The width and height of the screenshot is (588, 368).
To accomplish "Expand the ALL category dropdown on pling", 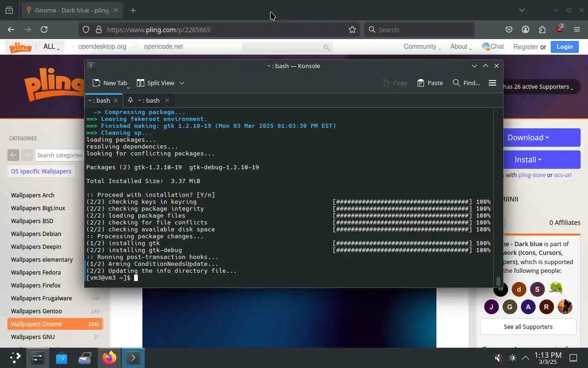I will pyautogui.click(x=51, y=47).
